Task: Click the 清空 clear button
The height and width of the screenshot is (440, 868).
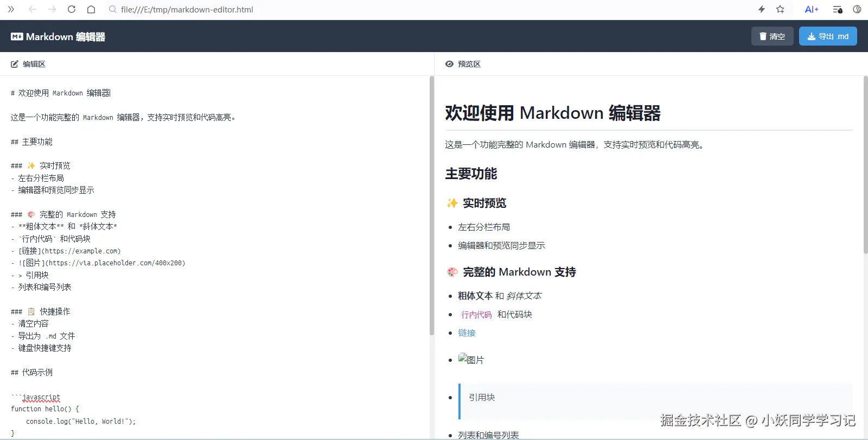Action: click(x=773, y=36)
